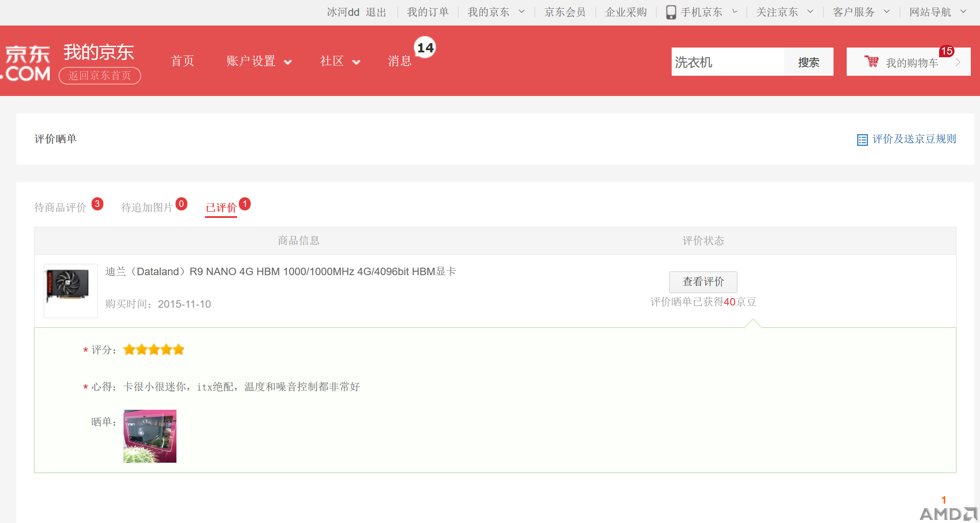Expand the 关注京东 dropdown
Image resolution: width=980 pixels, height=523 pixels.
click(x=810, y=12)
